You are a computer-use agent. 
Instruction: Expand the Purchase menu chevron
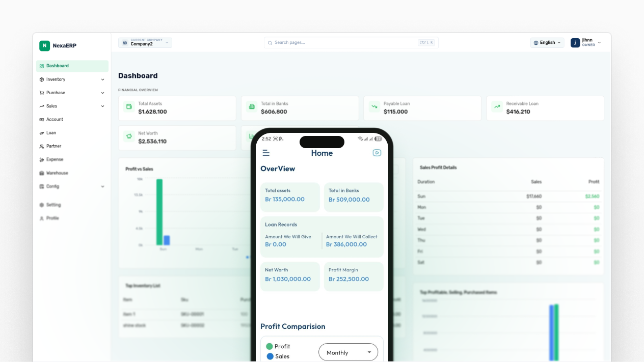102,93
